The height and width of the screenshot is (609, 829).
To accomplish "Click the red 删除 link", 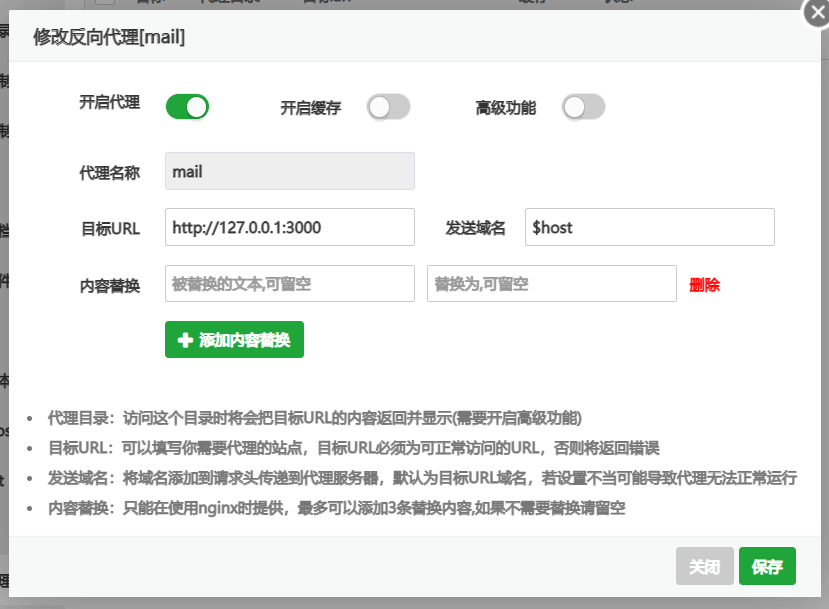I will tap(704, 285).
